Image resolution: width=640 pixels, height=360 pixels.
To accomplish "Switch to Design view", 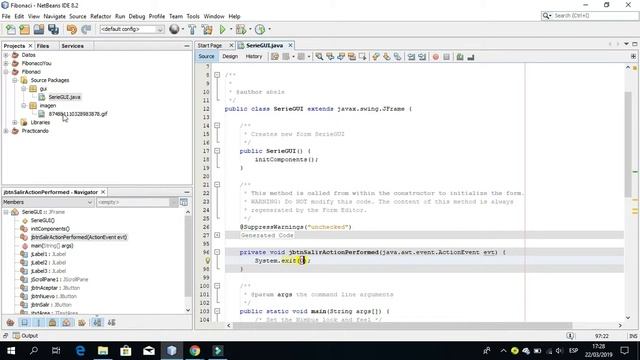I will click(x=230, y=56).
